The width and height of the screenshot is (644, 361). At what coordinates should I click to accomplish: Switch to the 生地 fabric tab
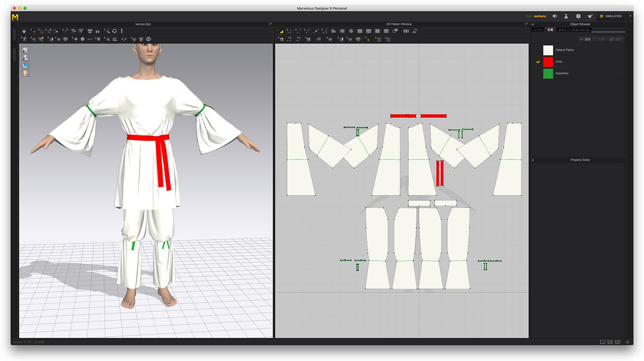click(x=550, y=30)
